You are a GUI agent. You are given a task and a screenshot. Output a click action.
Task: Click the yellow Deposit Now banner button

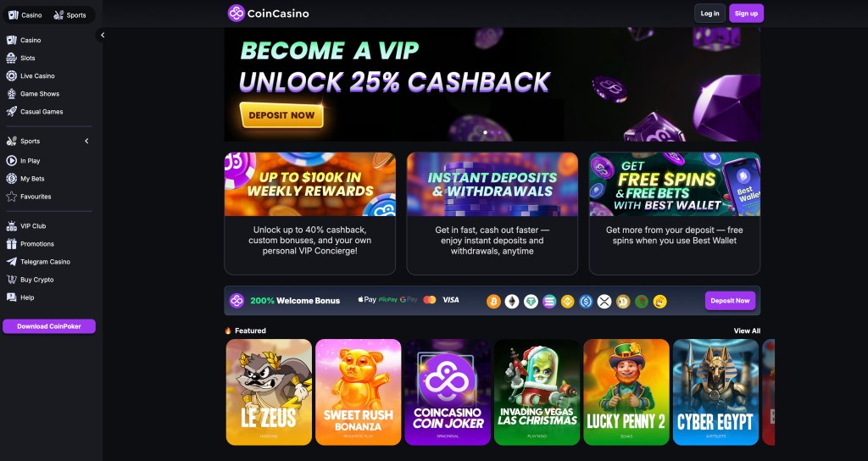pos(281,115)
